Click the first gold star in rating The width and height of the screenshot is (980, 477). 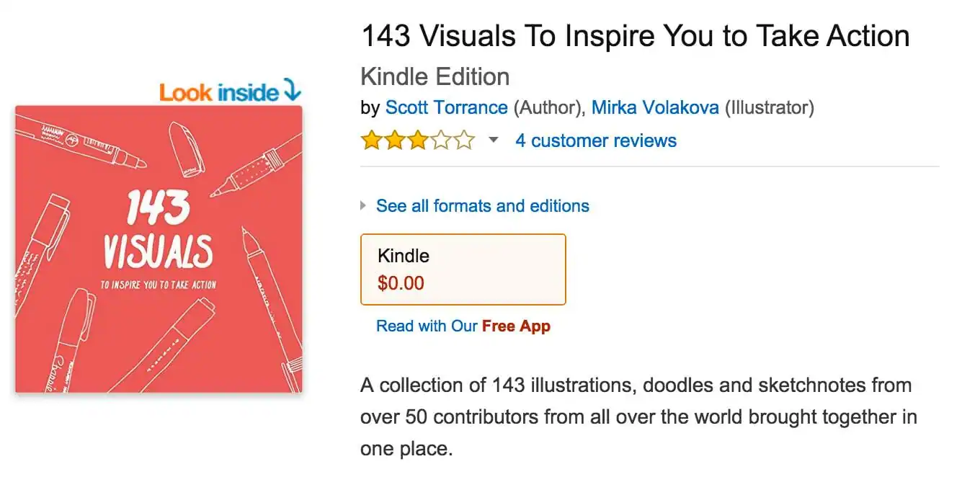click(370, 140)
